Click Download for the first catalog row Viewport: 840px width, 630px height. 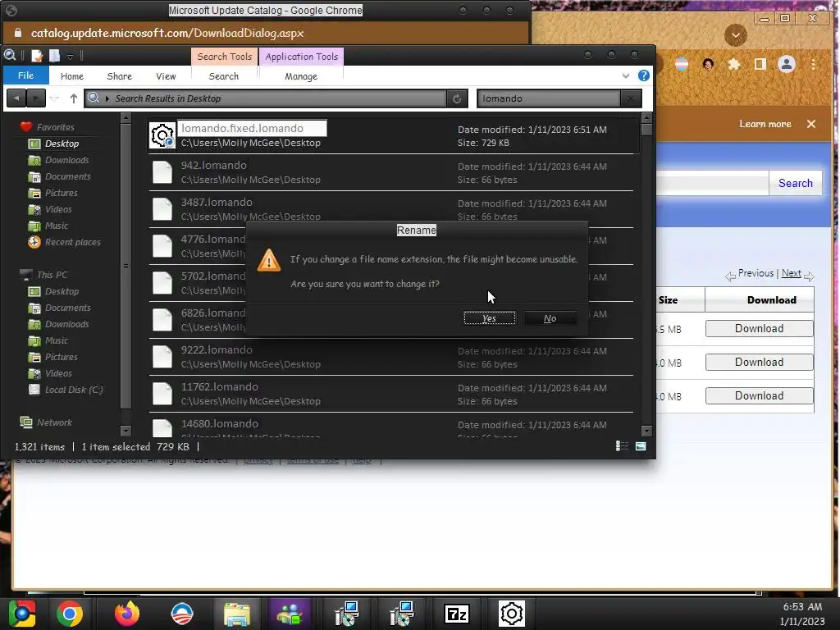point(759,328)
